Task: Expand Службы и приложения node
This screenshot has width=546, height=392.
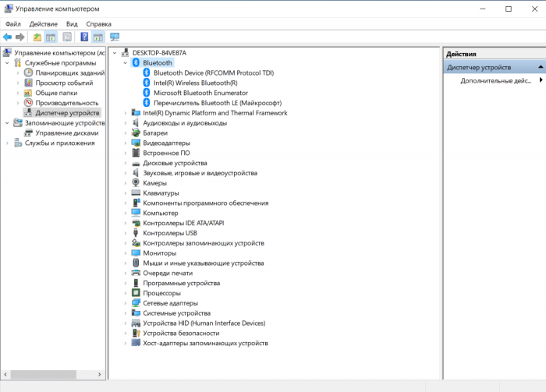Action: click(8, 143)
